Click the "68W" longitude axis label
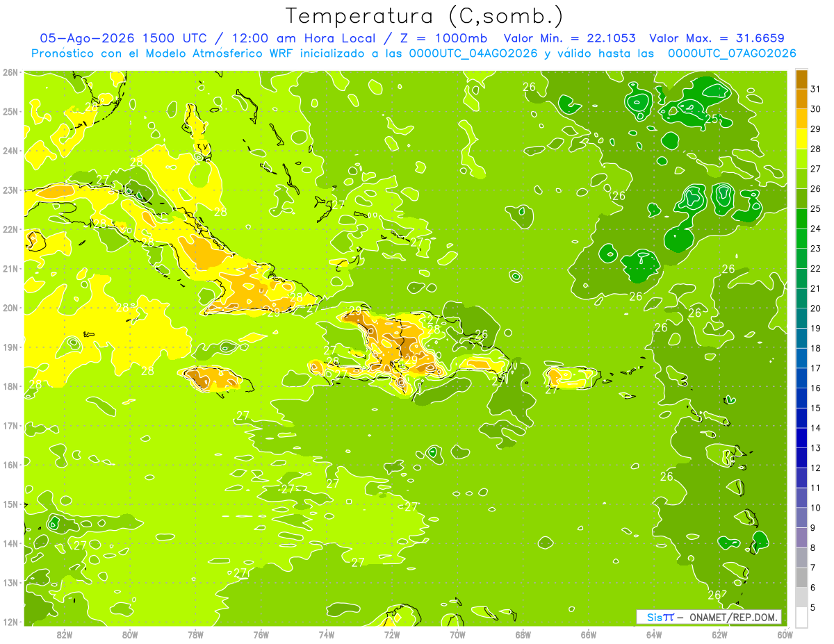 (523, 634)
